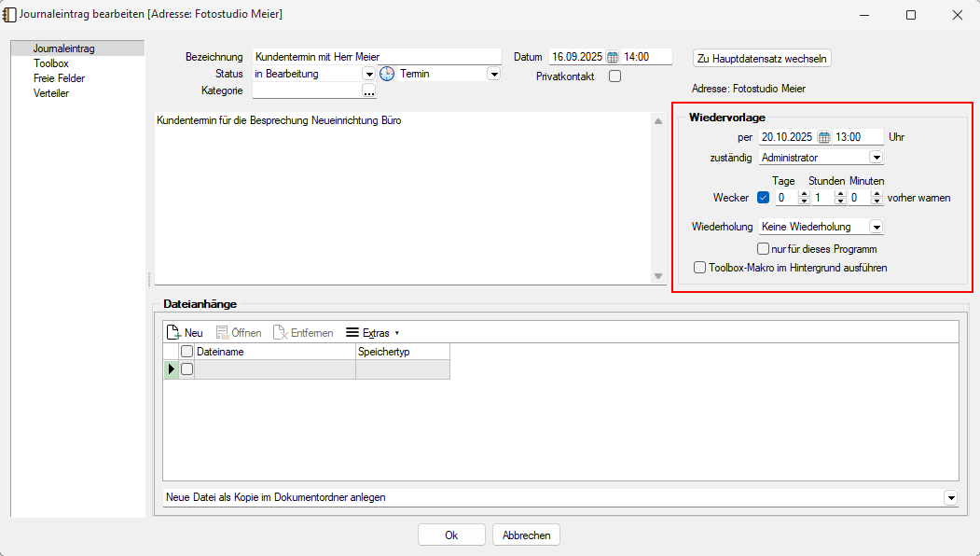This screenshot has height=556, width=980.
Task: Expand the Wiederholung dropdown
Action: [876, 227]
